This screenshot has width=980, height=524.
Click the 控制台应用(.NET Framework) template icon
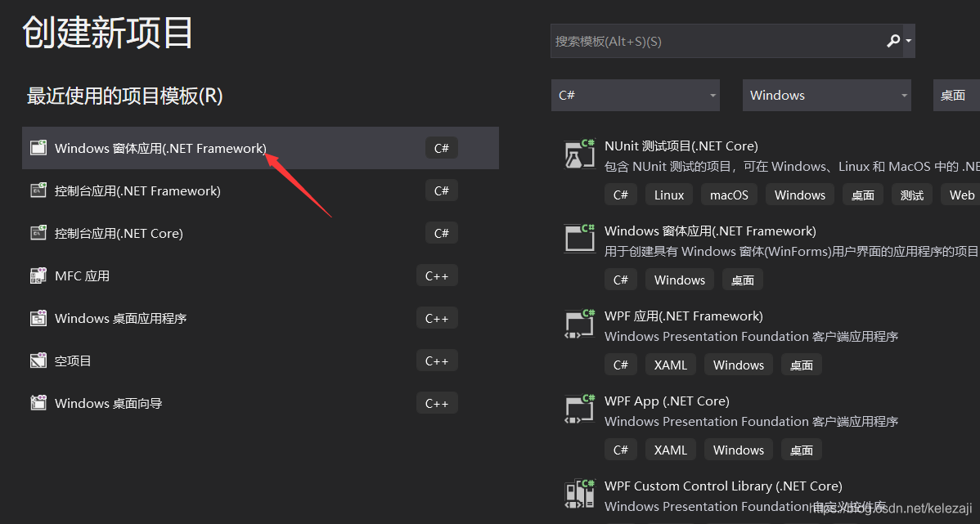pos(38,190)
